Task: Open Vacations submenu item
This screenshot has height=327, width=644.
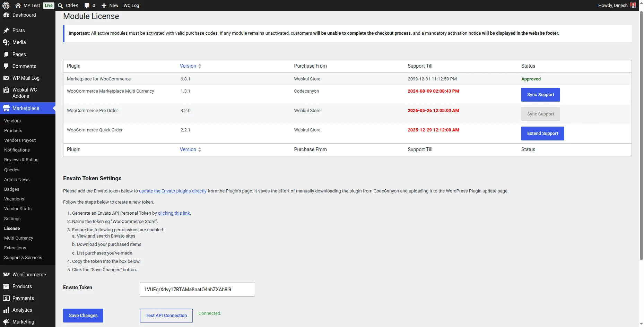Action: click(14, 199)
